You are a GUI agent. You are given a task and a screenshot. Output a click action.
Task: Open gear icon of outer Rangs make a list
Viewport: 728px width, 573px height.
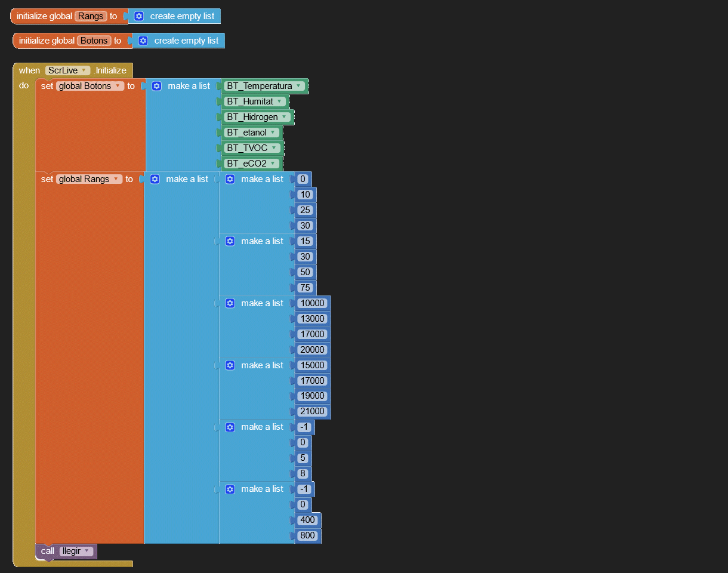click(x=155, y=179)
